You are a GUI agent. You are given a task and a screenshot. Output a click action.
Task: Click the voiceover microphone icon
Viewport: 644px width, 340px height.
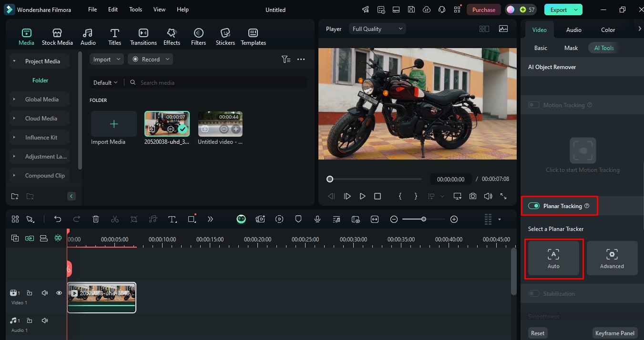pos(317,219)
